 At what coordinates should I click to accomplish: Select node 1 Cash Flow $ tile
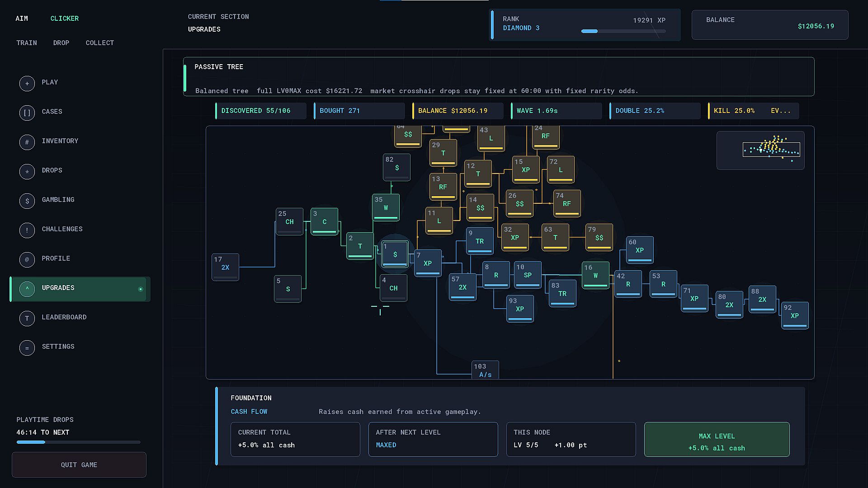click(395, 254)
